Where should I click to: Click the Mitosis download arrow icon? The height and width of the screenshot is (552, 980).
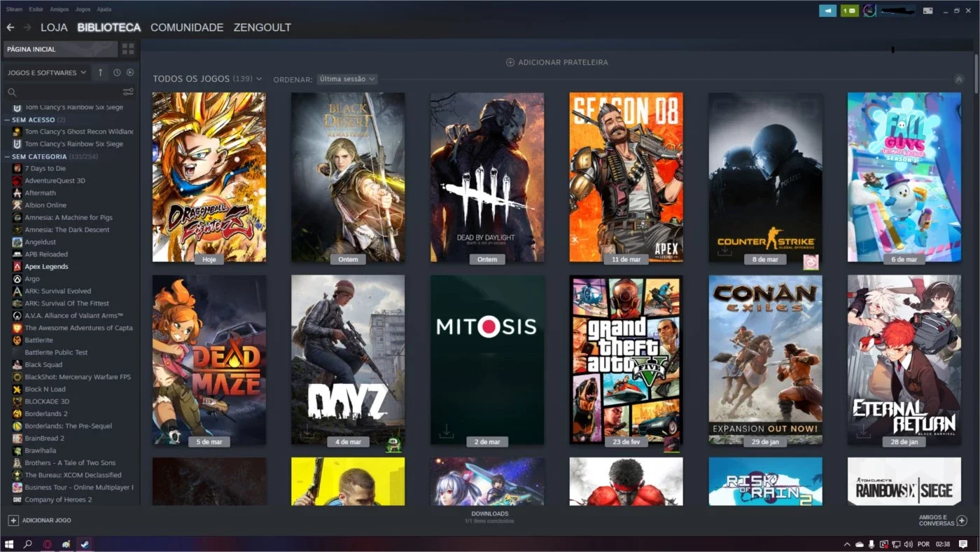point(446,431)
